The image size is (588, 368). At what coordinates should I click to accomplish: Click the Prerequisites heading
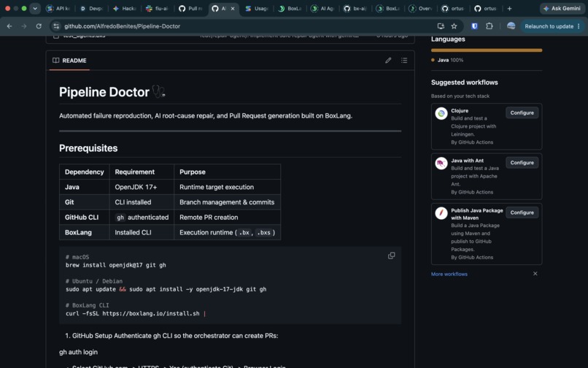88,148
